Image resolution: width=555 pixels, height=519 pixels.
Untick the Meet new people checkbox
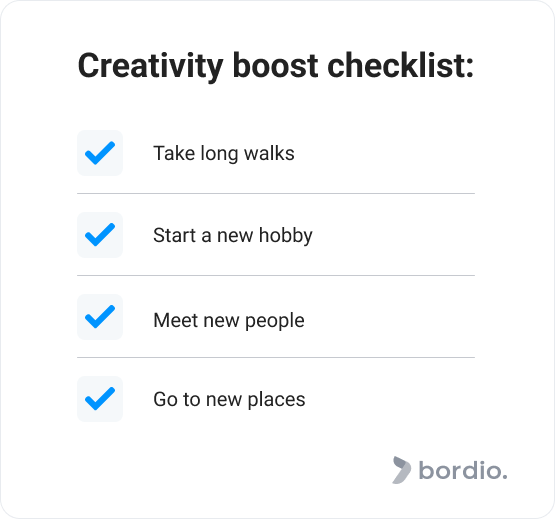[x=100, y=317]
